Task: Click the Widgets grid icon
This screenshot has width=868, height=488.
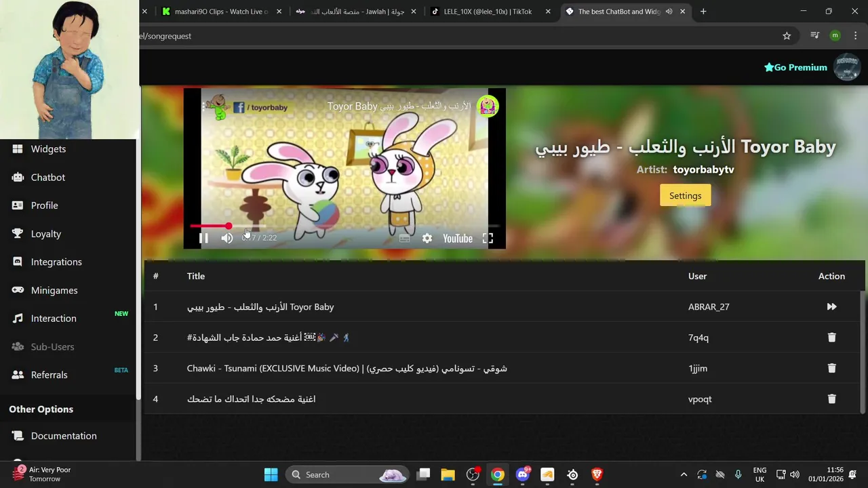Action: pyautogui.click(x=18, y=149)
